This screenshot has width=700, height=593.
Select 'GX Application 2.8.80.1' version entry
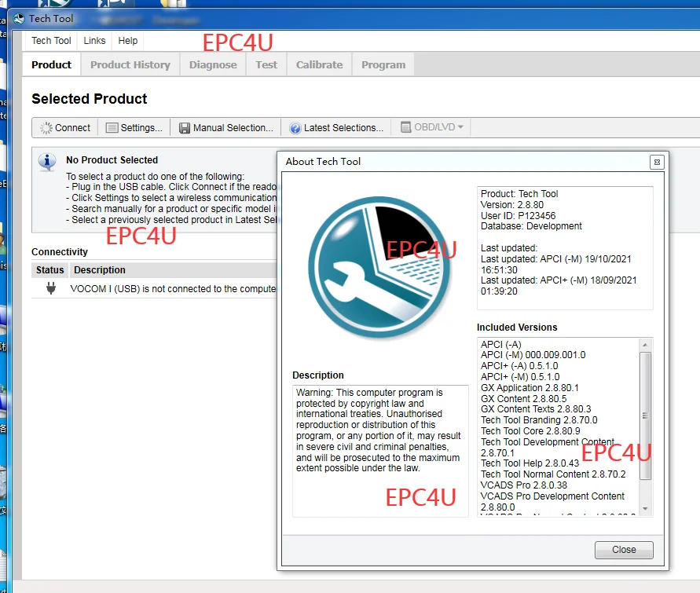[530, 388]
